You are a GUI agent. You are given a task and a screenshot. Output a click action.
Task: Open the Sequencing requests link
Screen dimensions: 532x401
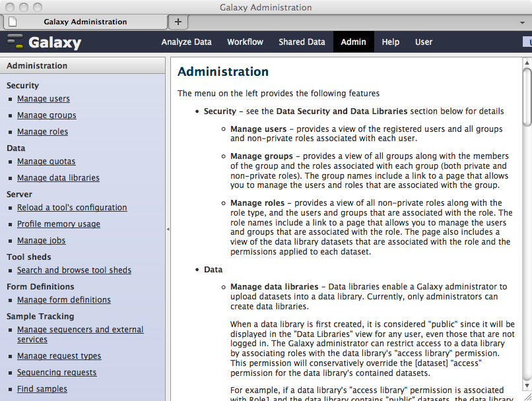[x=57, y=372]
